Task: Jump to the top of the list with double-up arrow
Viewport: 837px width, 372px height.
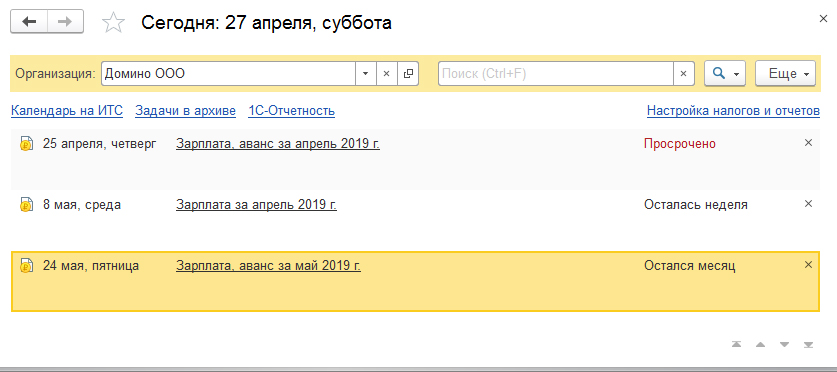Action: tap(737, 344)
